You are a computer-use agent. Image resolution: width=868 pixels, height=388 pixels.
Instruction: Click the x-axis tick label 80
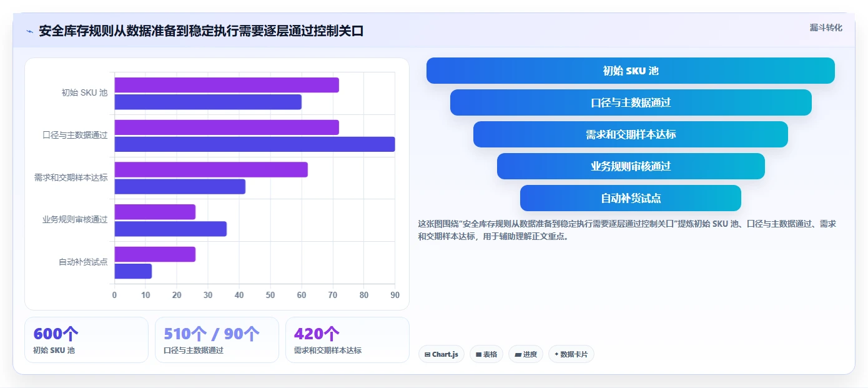[x=364, y=295]
